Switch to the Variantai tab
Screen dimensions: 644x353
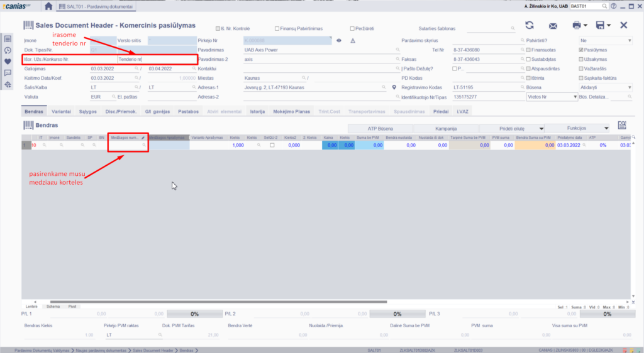tap(61, 111)
